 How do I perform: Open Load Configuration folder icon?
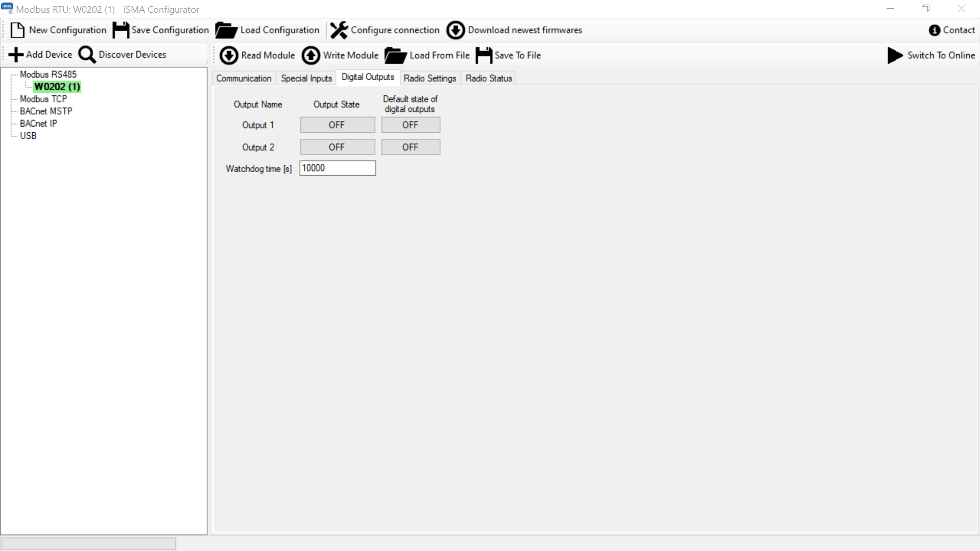tap(226, 30)
